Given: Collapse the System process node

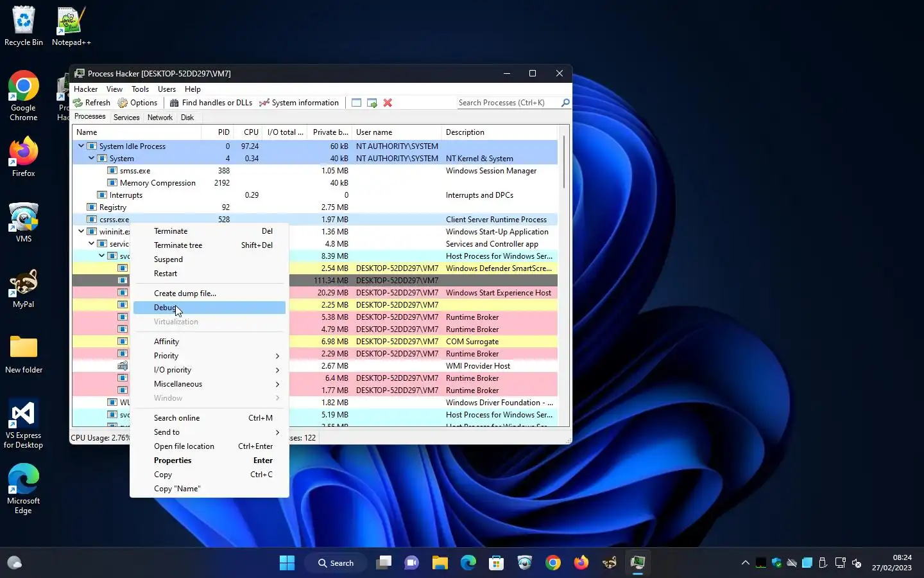Looking at the screenshot, I should (x=91, y=158).
